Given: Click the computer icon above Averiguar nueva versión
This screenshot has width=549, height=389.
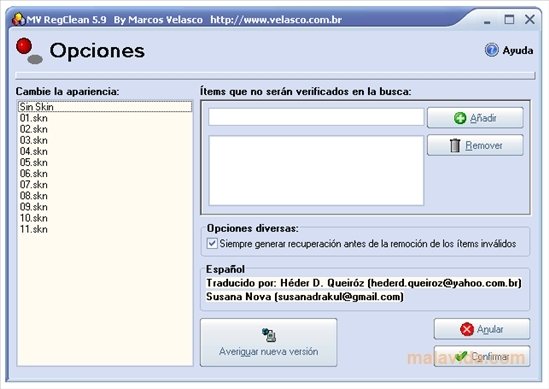Looking at the screenshot, I should click(269, 335).
